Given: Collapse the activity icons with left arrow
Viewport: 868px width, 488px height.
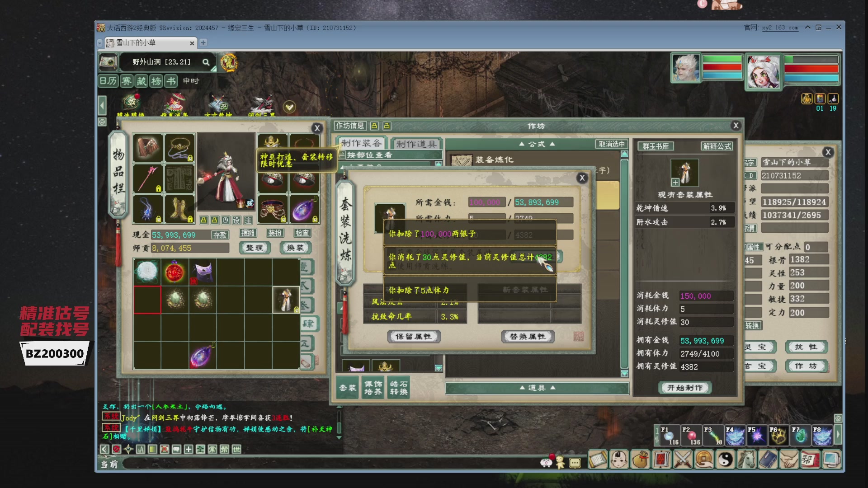Looking at the screenshot, I should [102, 106].
